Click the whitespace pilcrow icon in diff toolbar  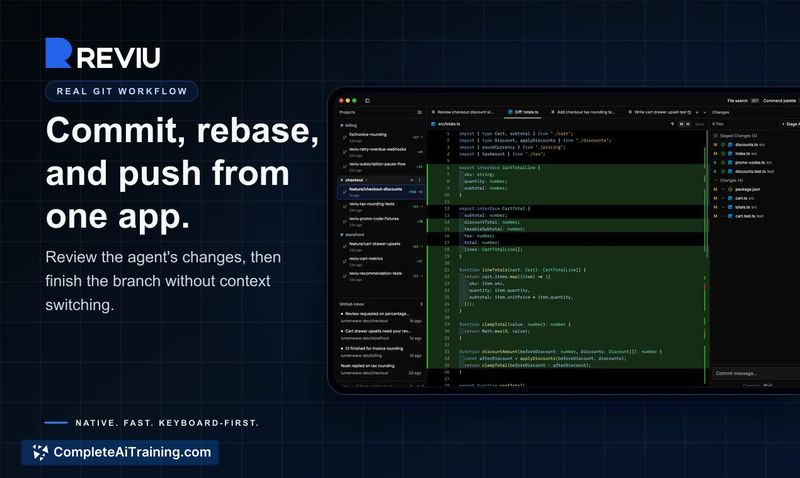point(672,124)
